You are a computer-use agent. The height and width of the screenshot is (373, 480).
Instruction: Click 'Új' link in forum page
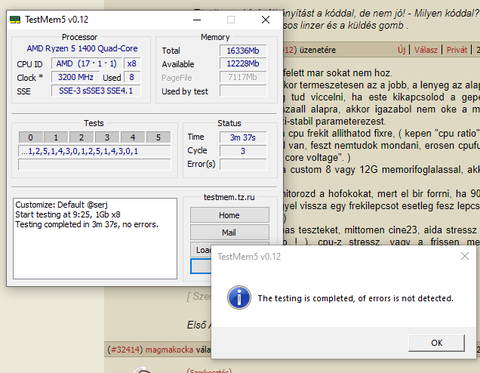tap(401, 50)
